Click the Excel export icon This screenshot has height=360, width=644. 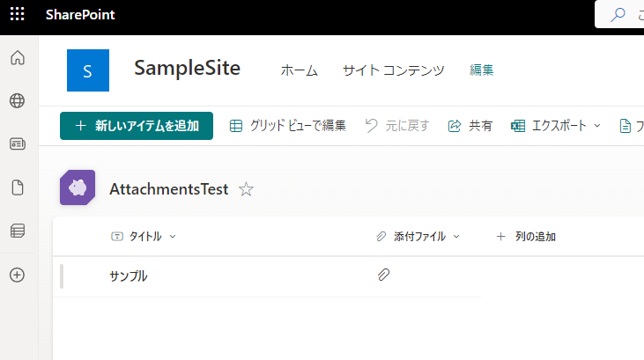tap(518, 126)
